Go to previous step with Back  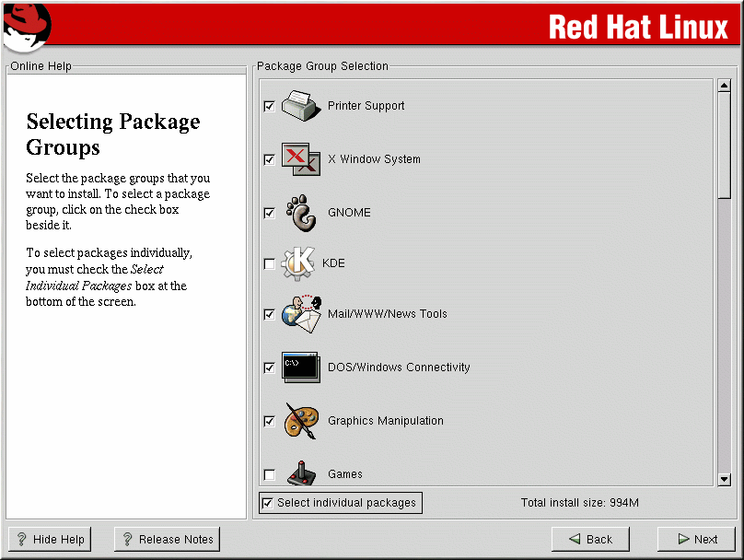point(590,540)
